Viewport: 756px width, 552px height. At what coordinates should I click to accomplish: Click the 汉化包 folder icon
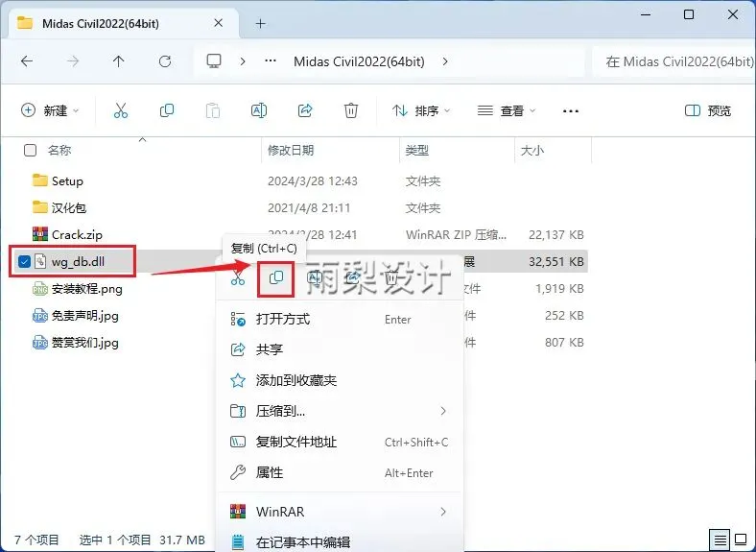[40, 207]
